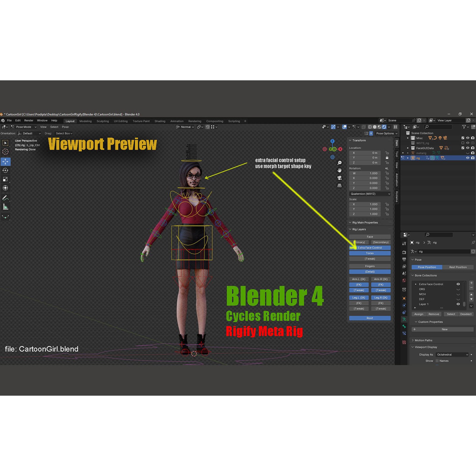This screenshot has height=476, width=476.
Task: Enable Show Names checkbox
Action: pyautogui.click(x=437, y=361)
